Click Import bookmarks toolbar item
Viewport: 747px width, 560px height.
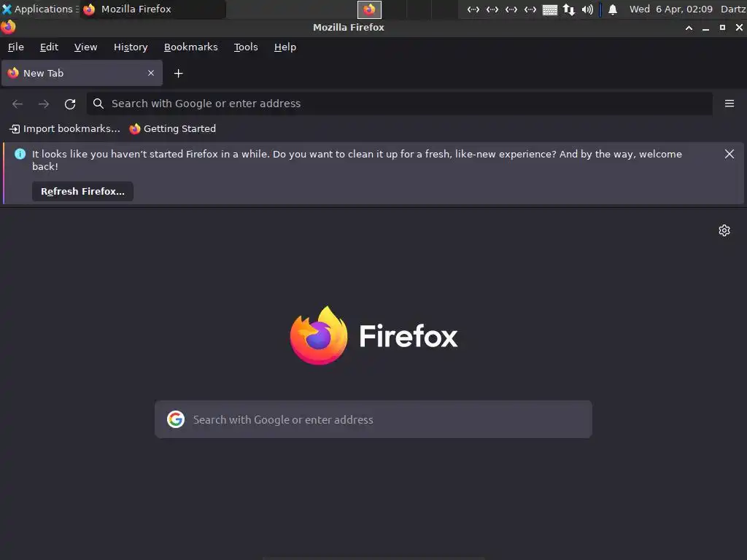tap(65, 128)
